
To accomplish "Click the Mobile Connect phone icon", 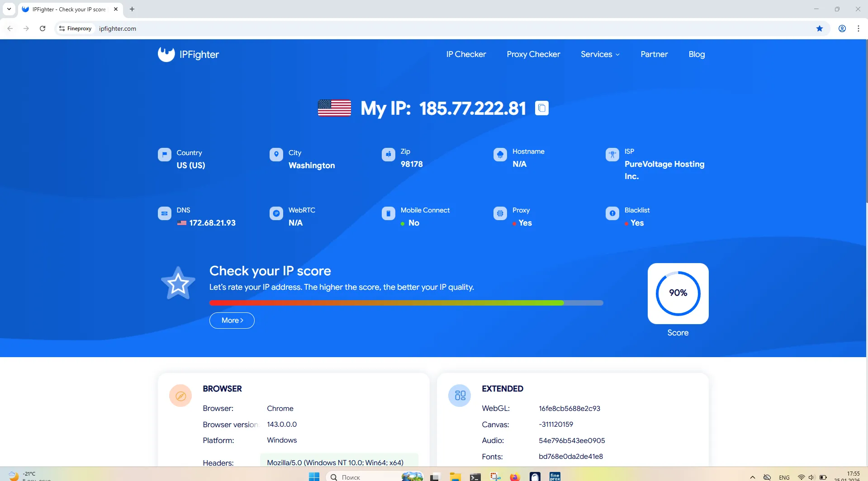I will click(x=389, y=213).
